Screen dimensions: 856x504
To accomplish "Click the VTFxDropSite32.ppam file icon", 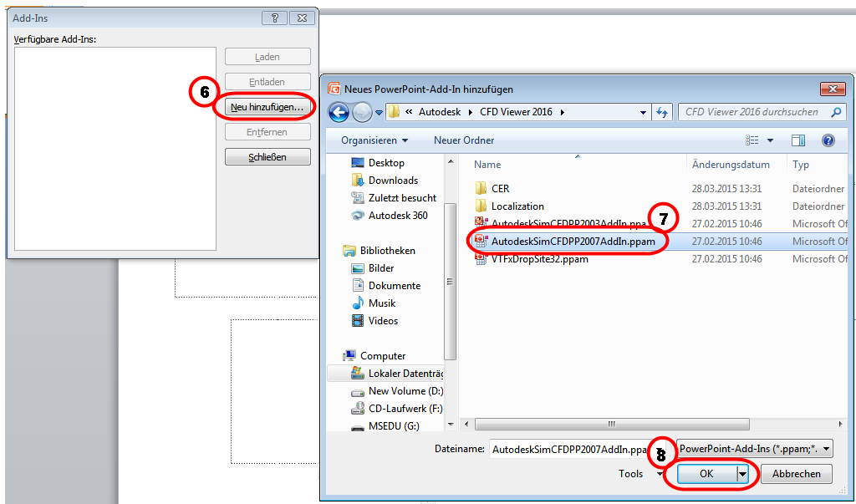I will (x=481, y=259).
